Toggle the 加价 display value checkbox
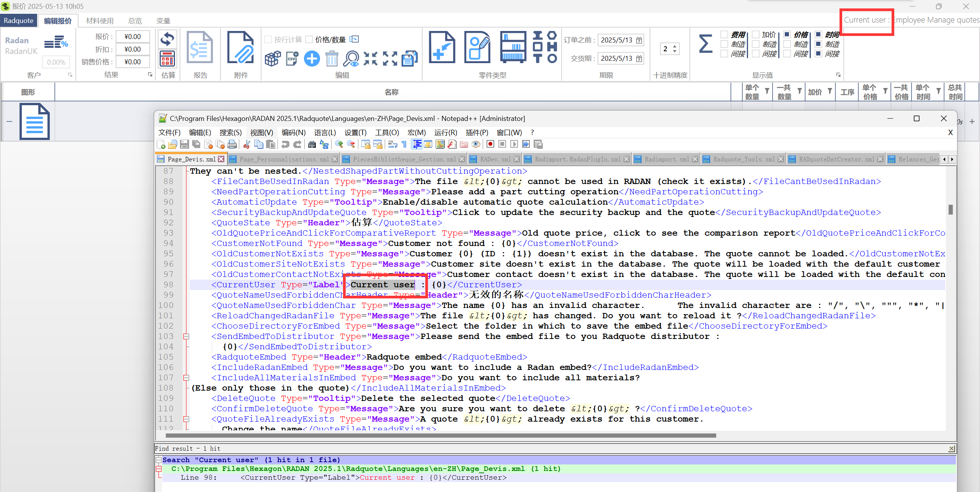Image resolution: width=980 pixels, height=492 pixels. (x=756, y=35)
